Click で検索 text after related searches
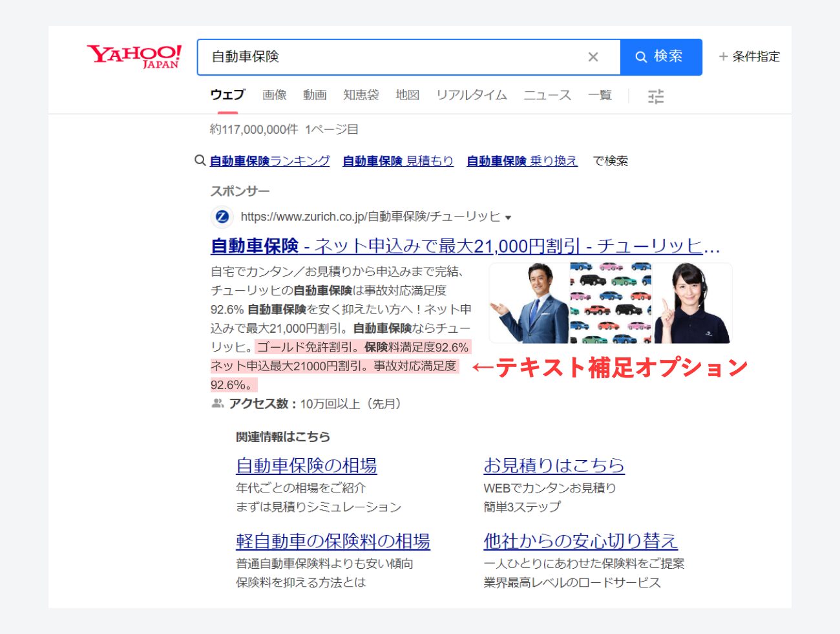 pos(611,161)
